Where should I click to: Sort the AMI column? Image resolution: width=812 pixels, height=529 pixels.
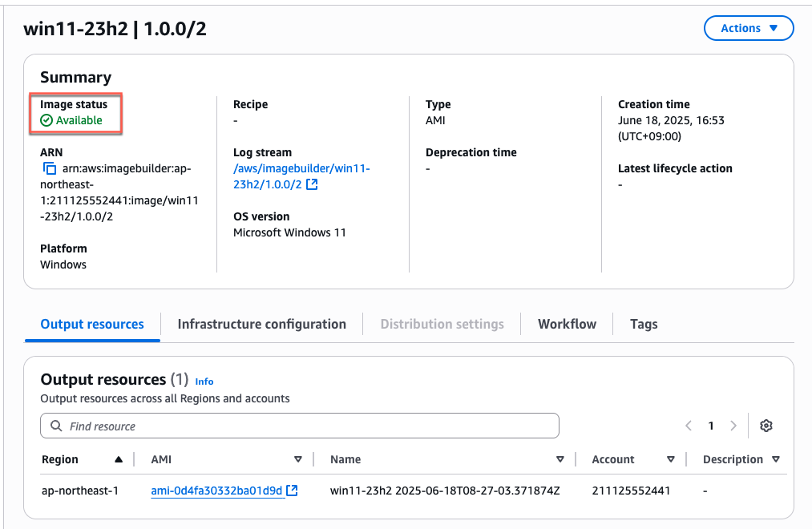coord(298,459)
